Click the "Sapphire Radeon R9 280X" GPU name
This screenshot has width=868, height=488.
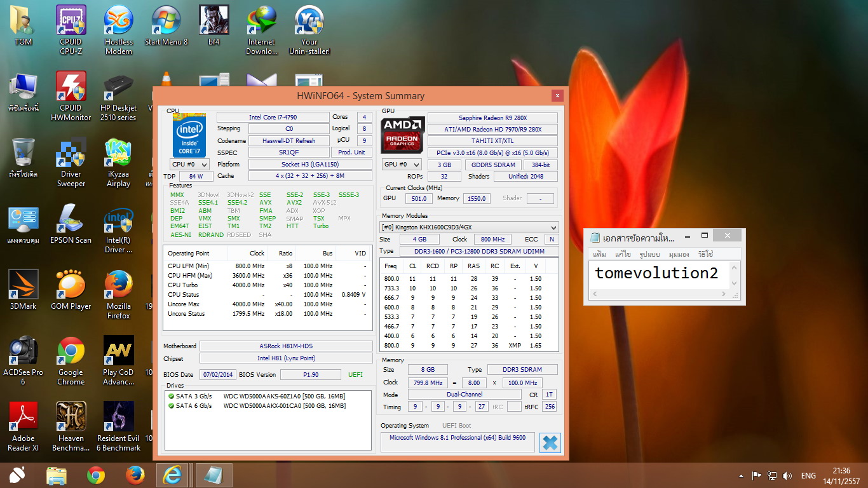point(492,118)
